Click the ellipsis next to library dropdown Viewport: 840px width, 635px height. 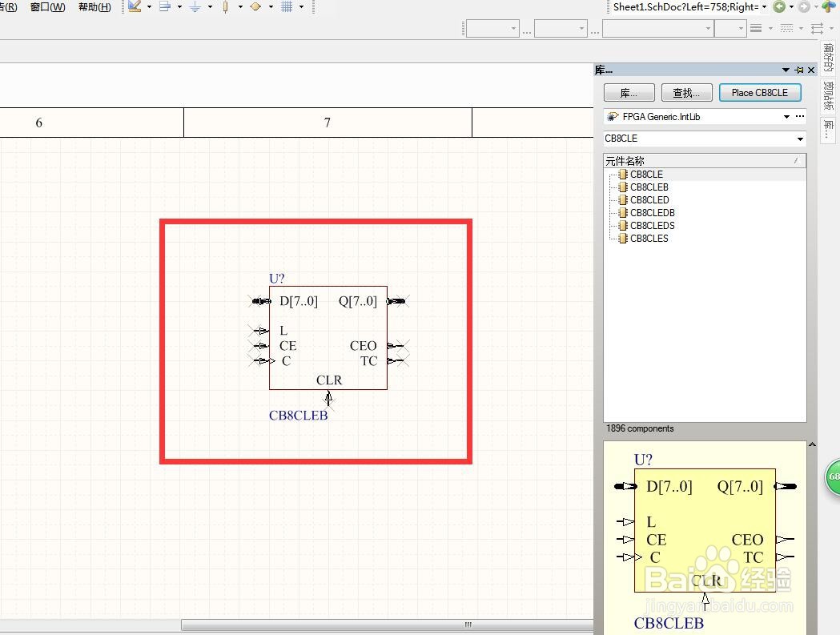tap(800, 116)
